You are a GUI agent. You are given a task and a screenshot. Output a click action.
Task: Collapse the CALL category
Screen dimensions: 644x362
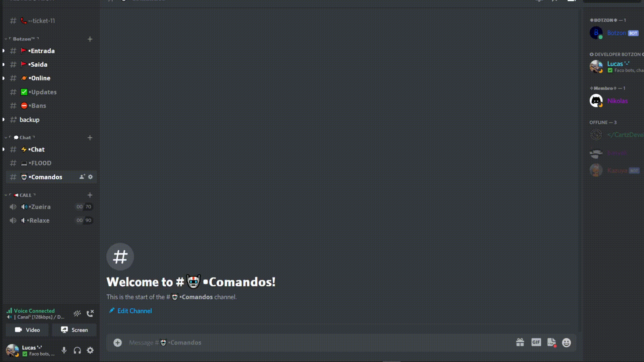pyautogui.click(x=20, y=195)
